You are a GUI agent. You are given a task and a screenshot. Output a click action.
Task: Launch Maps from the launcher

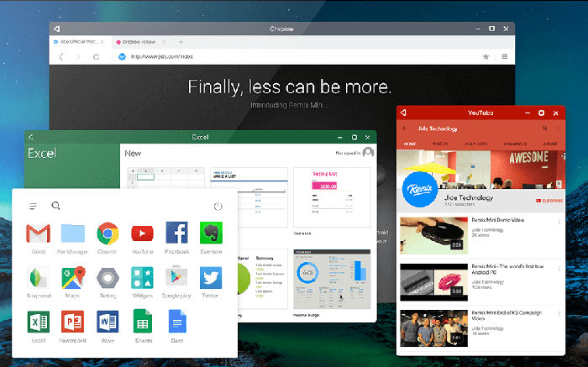tap(73, 277)
